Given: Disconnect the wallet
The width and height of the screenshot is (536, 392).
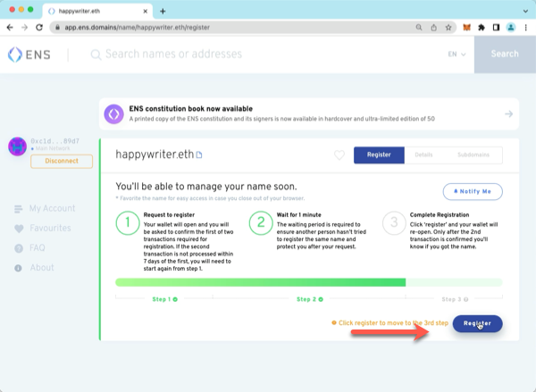Looking at the screenshot, I should pyautogui.click(x=62, y=161).
